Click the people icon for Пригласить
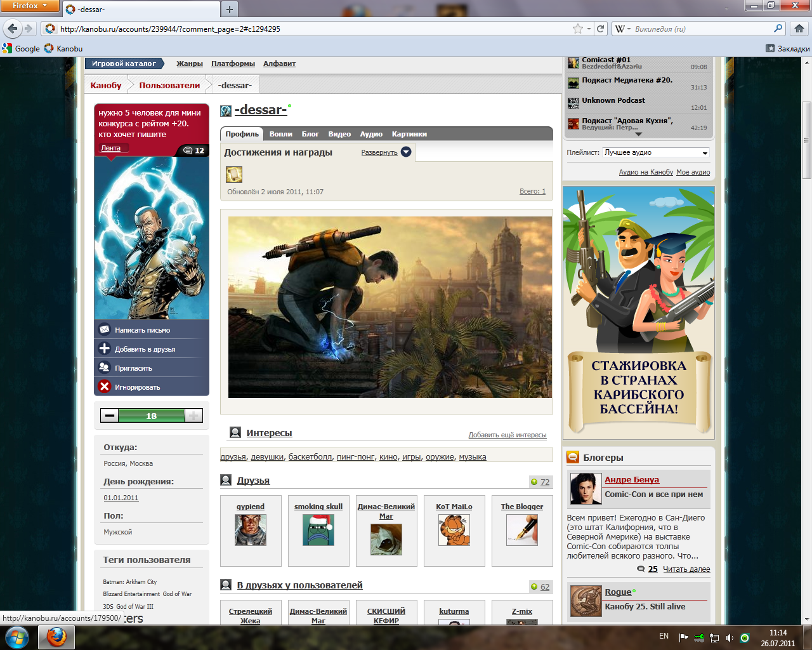Screen dimensions: 812x650 (105, 368)
